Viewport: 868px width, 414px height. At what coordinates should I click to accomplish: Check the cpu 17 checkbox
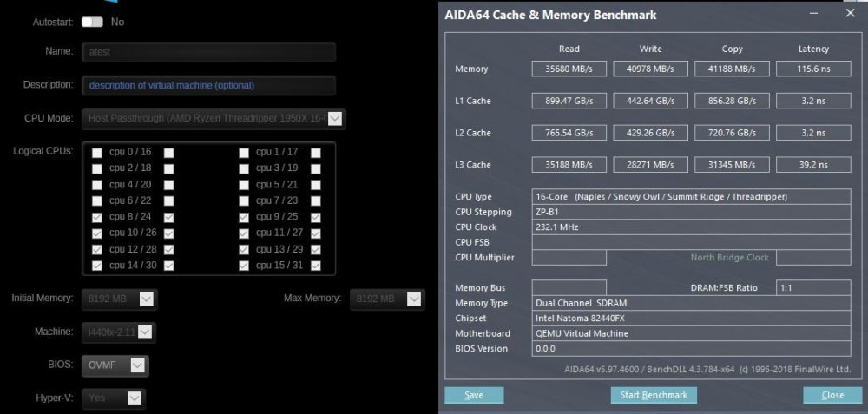click(316, 153)
